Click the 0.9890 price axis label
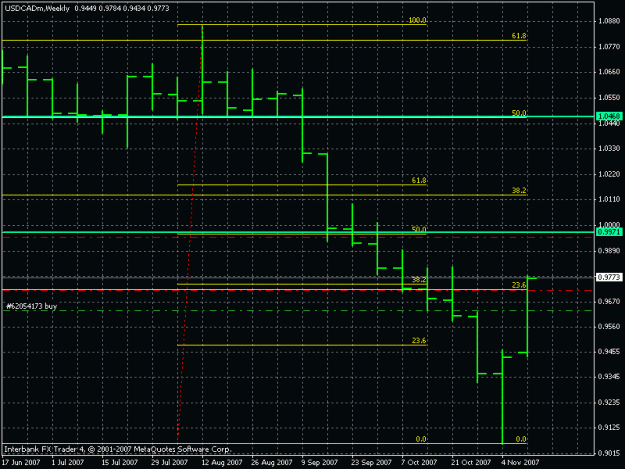The height and width of the screenshot is (469, 625). coord(609,250)
